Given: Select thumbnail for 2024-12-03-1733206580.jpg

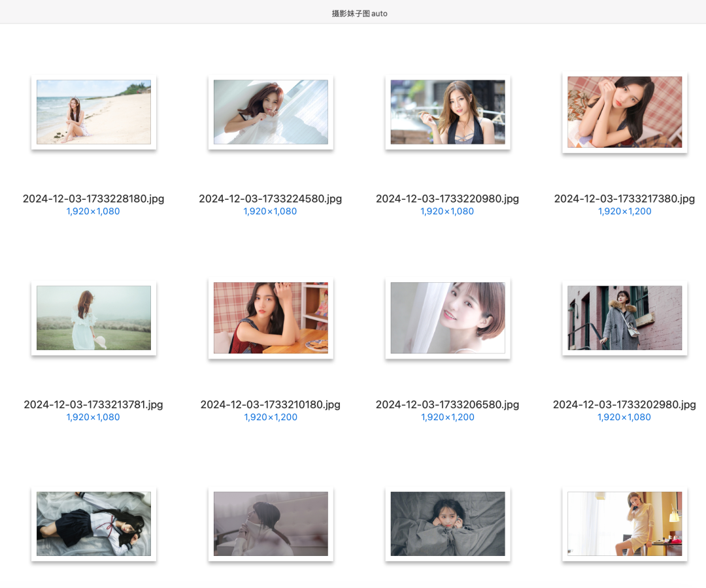Looking at the screenshot, I should coord(448,318).
